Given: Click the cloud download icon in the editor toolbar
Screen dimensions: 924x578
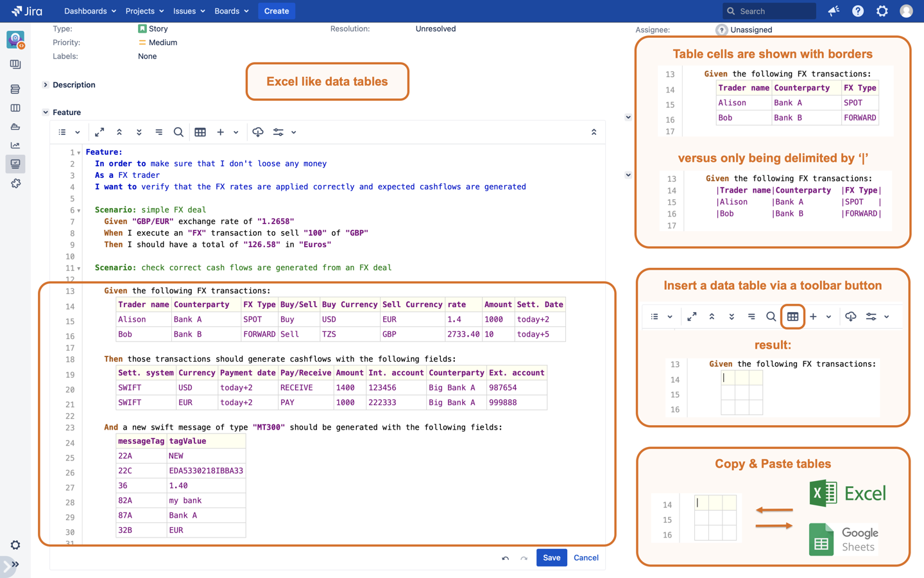Looking at the screenshot, I should 258,132.
